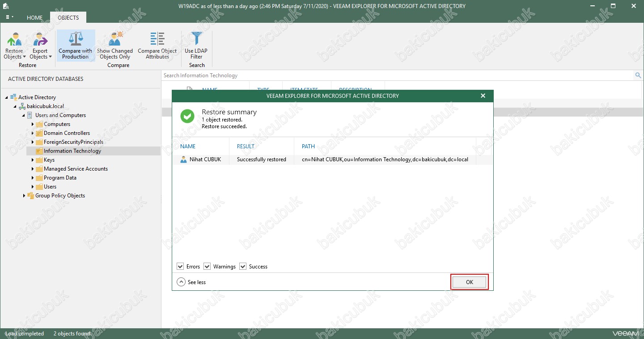Click the Users folder icon in tree
The width and height of the screenshot is (644, 339).
[x=39, y=187]
